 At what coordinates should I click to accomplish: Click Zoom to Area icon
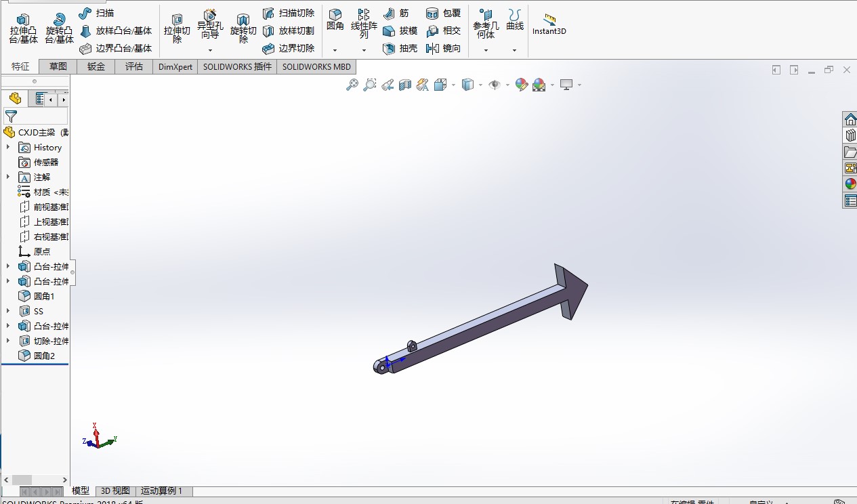pos(369,85)
